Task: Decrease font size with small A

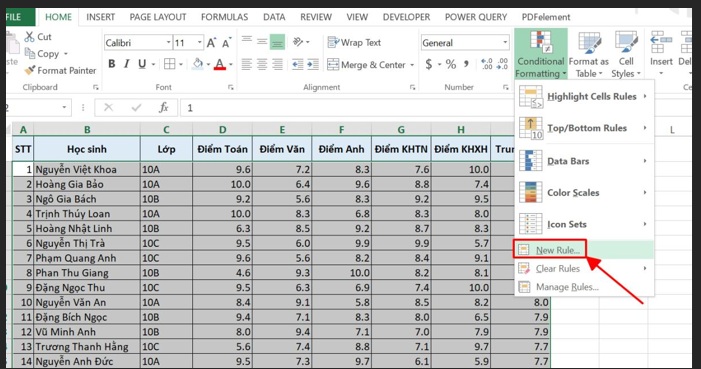Action: tap(226, 43)
